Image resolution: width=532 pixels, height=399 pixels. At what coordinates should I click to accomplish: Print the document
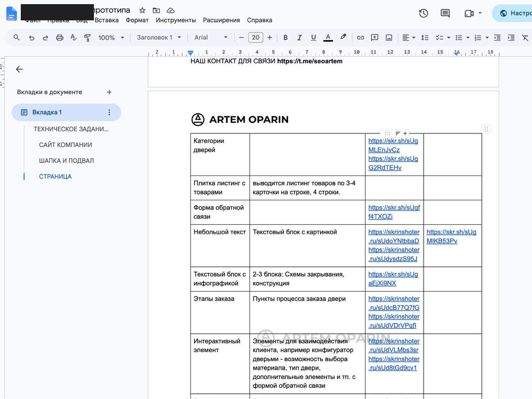click(59, 37)
